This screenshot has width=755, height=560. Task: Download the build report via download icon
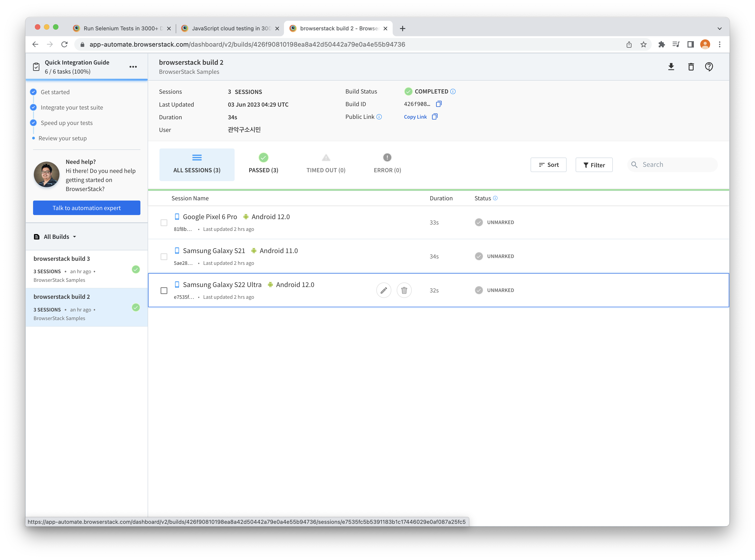coord(671,67)
